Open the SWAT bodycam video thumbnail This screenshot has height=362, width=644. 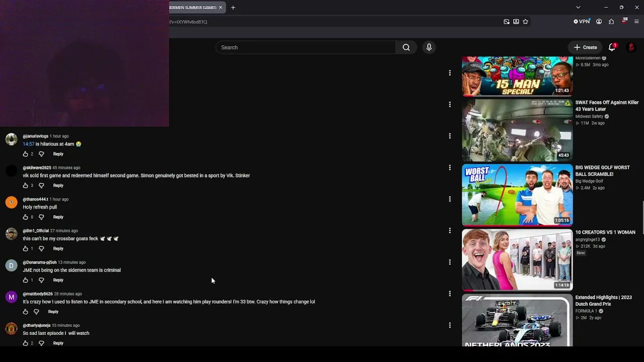[517, 130]
